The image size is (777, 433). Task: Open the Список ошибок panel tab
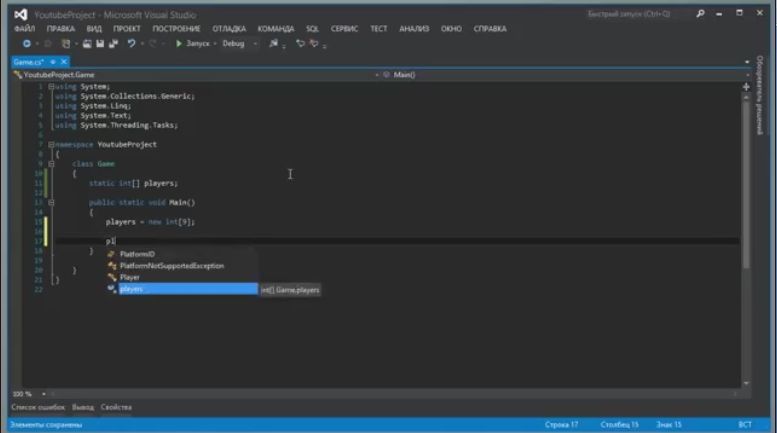click(x=38, y=407)
